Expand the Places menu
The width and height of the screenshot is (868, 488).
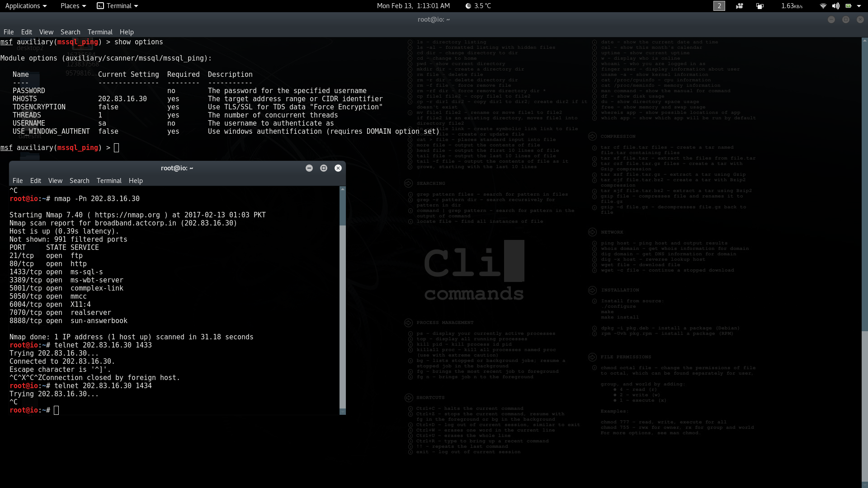(73, 6)
